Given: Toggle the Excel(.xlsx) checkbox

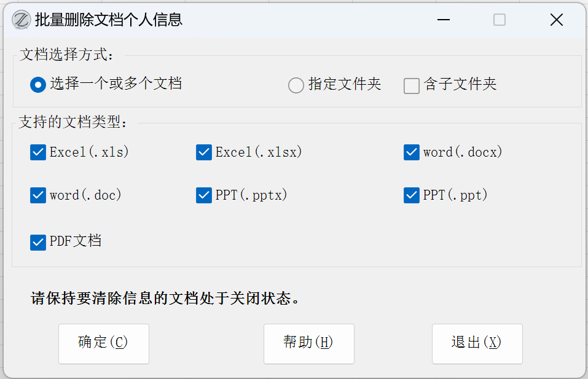Looking at the screenshot, I should pyautogui.click(x=204, y=152).
